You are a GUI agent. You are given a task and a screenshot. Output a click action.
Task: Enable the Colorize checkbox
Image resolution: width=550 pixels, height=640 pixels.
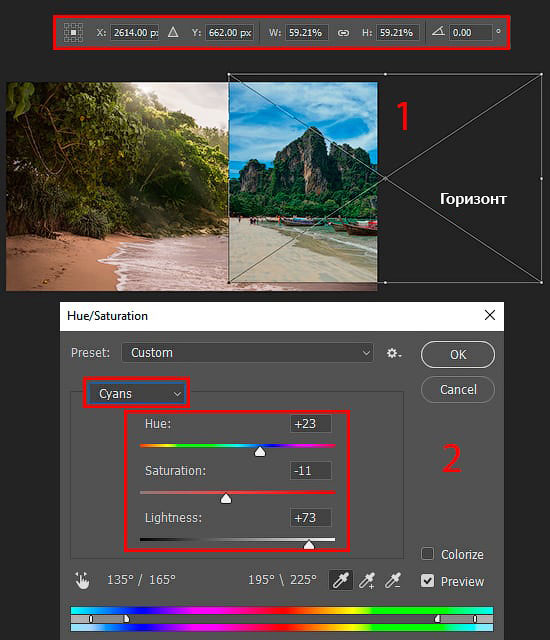(427, 554)
